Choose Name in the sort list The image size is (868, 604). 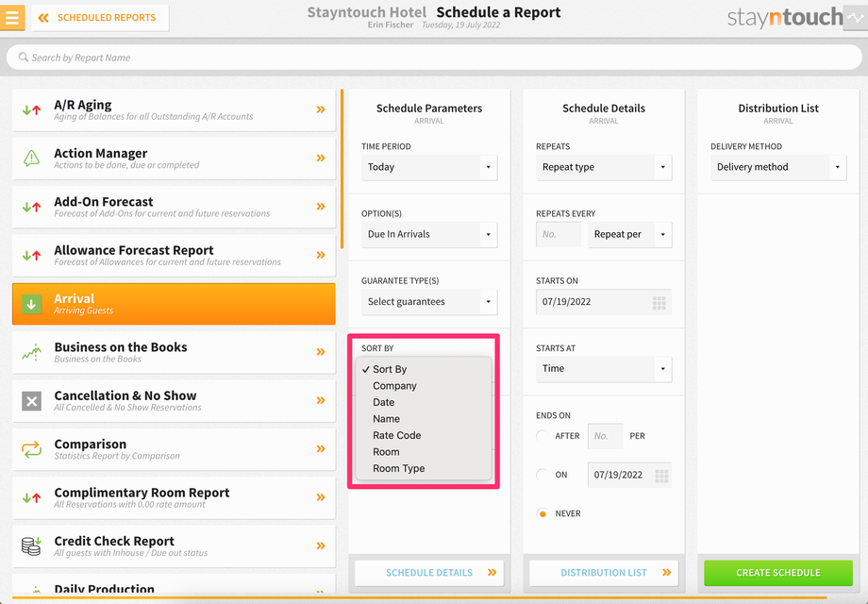(424, 419)
